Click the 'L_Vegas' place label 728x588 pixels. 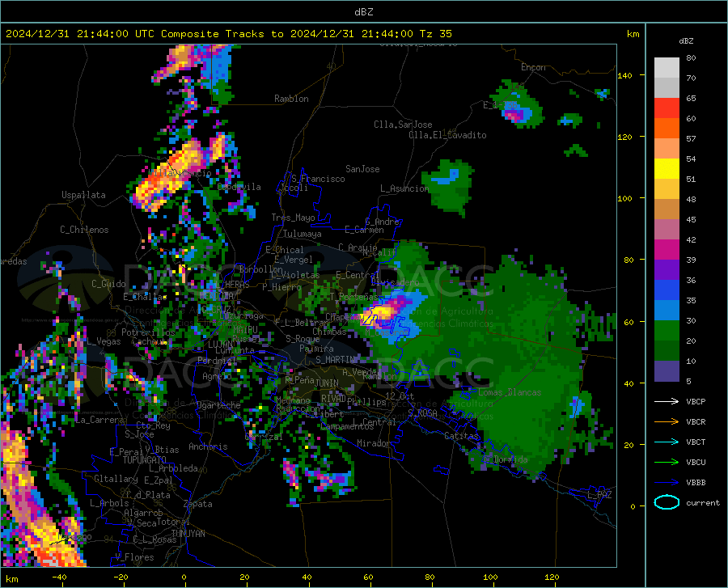pos(104,341)
